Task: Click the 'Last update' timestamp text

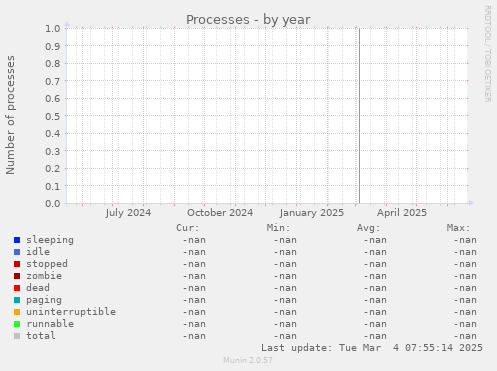Action: click(372, 348)
